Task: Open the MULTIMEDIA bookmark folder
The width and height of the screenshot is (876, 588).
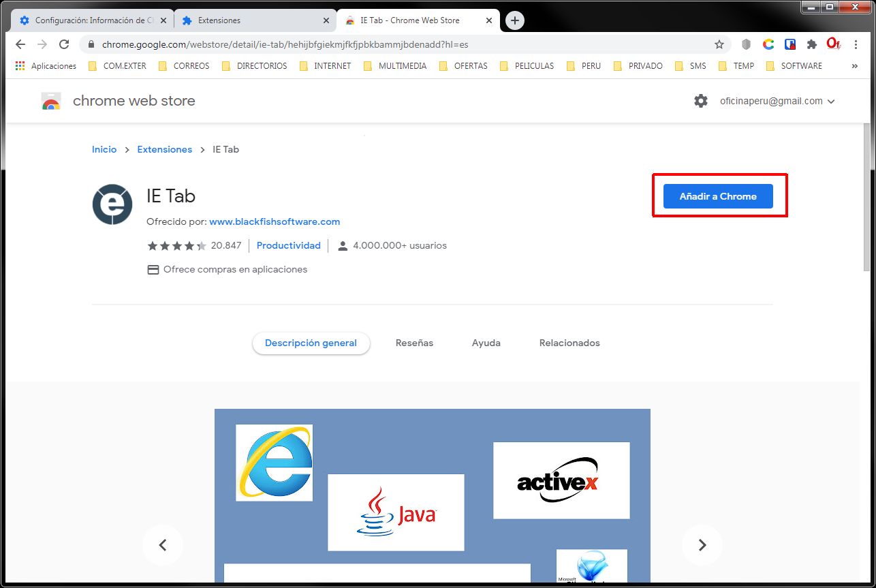Action: click(x=395, y=66)
